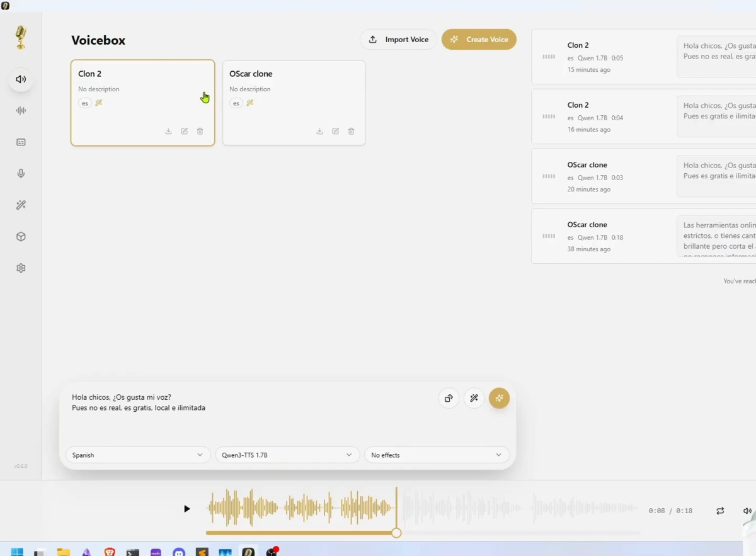Click the Create Voice button
756x556 pixels.
[479, 40]
